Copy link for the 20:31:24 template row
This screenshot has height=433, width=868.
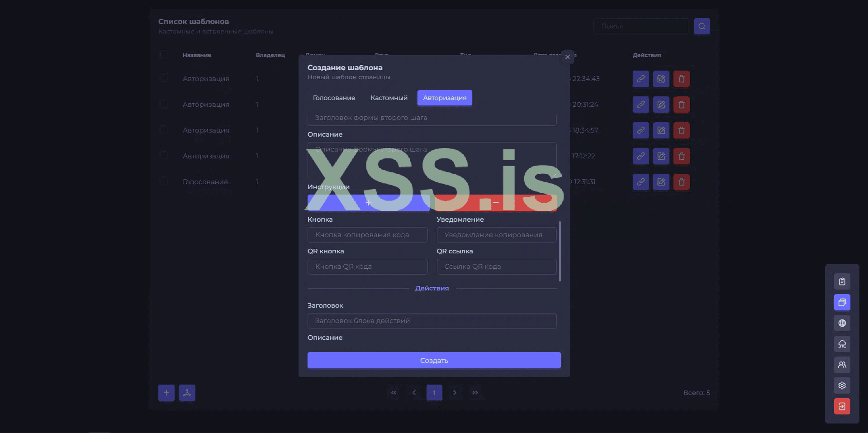point(640,105)
